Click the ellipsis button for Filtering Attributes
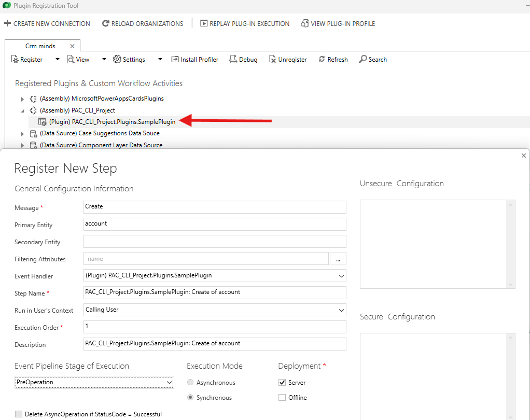 (x=338, y=259)
